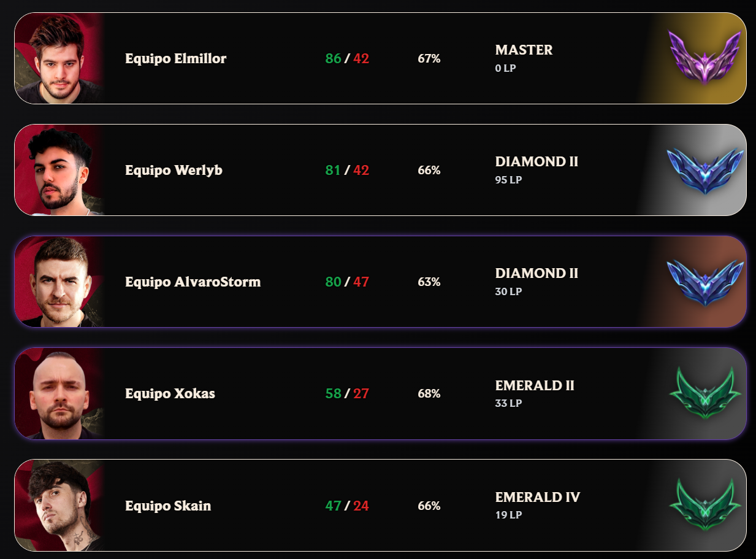
Task: Select the Xokas portrait photo
Action: (x=59, y=393)
